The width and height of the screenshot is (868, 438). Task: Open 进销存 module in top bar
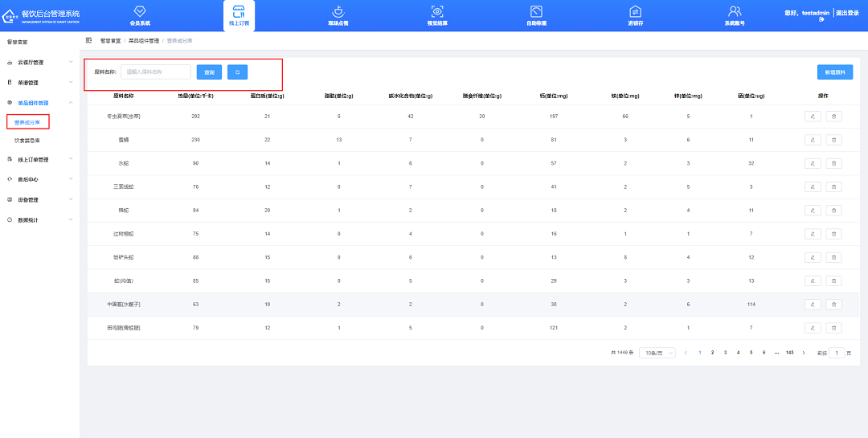pyautogui.click(x=635, y=14)
